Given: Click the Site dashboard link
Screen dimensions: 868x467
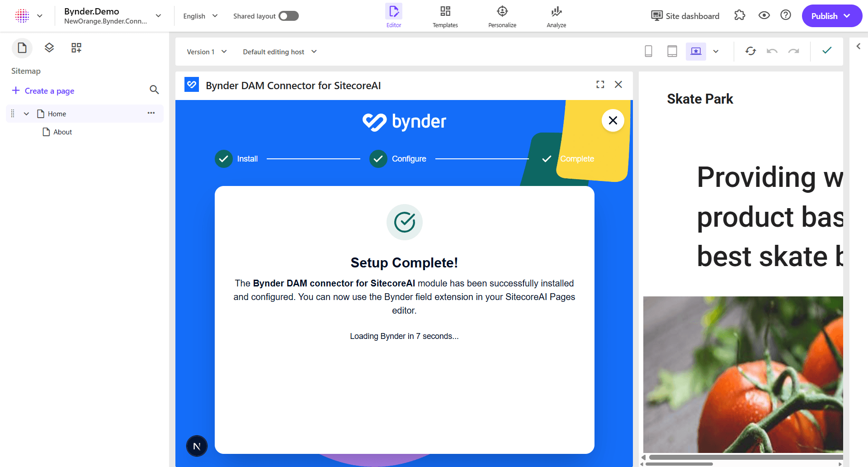Looking at the screenshot, I should click(x=685, y=16).
